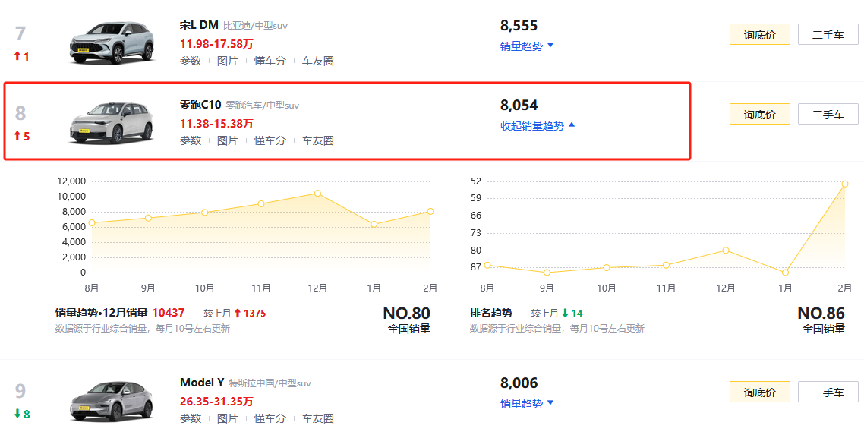The width and height of the screenshot is (864, 435).
Task: Click 宋L DM price 11.98-17.58万
Action: pos(217,44)
